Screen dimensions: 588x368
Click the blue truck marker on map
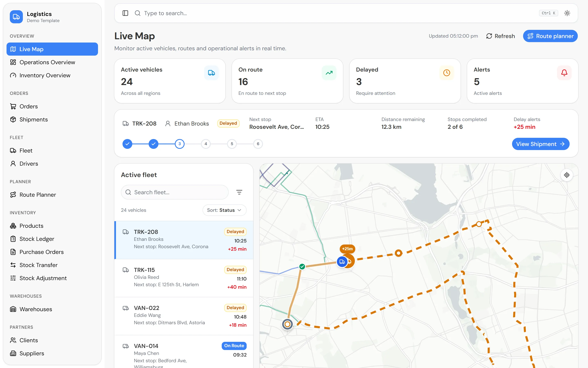coord(342,262)
